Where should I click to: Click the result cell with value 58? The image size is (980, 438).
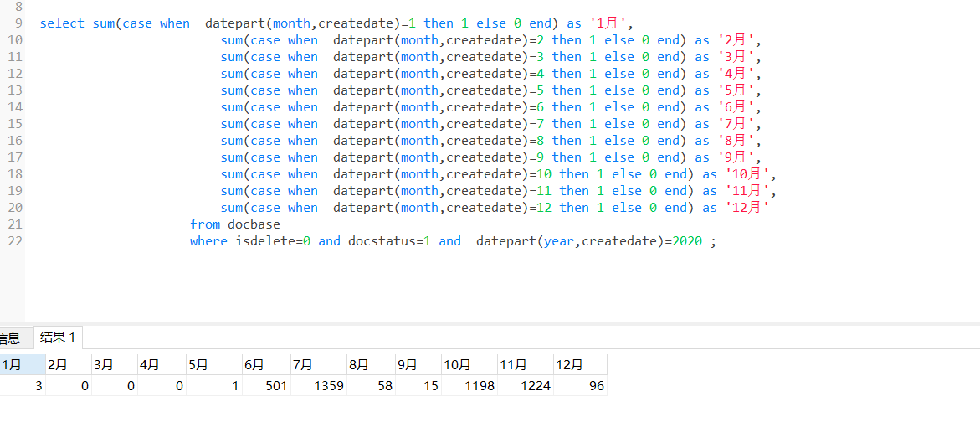[371, 386]
